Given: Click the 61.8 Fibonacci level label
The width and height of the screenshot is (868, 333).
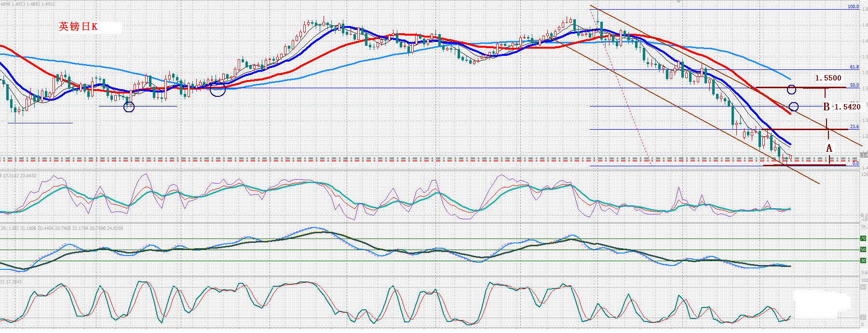Looking at the screenshot, I should (854, 67).
